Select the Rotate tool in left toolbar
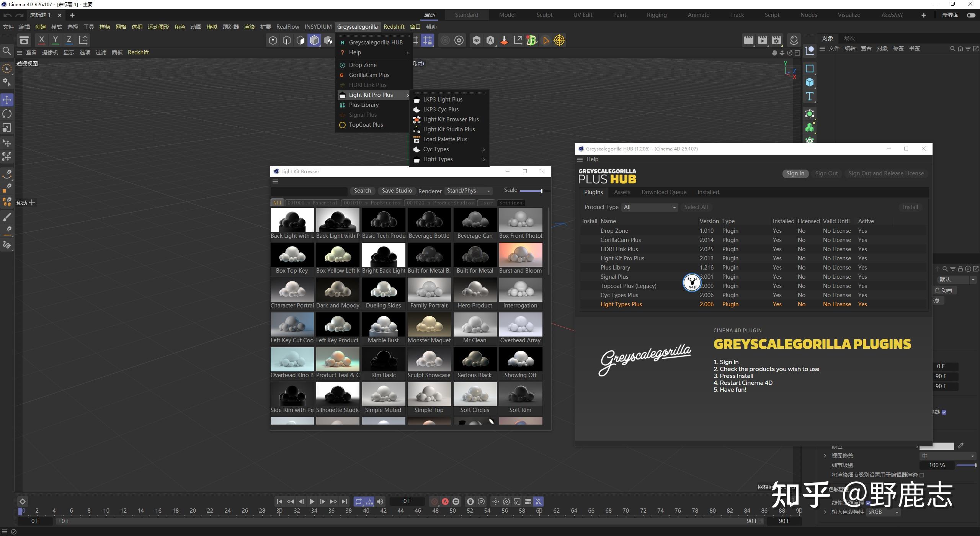This screenshot has height=536, width=980. pyautogui.click(x=7, y=114)
